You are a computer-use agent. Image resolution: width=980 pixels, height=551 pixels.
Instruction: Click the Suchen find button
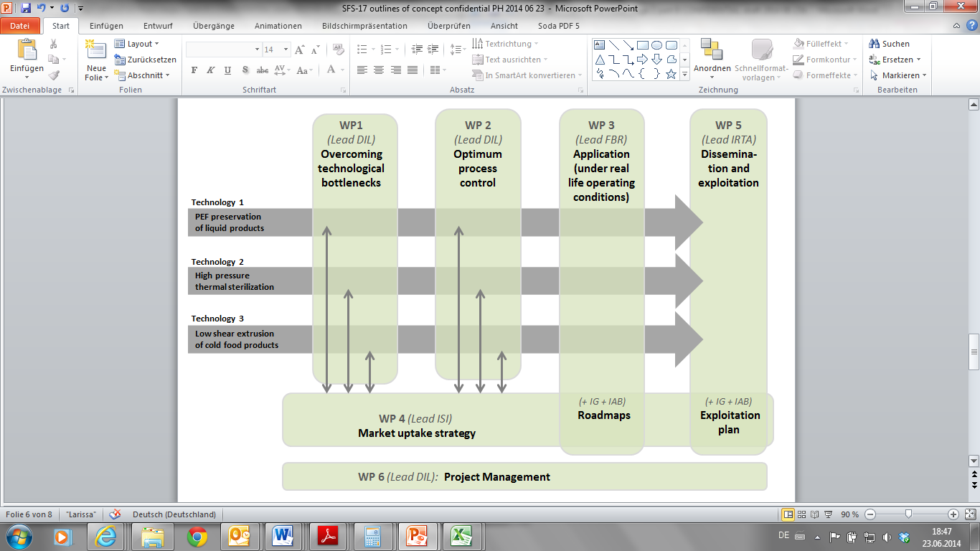click(x=890, y=44)
